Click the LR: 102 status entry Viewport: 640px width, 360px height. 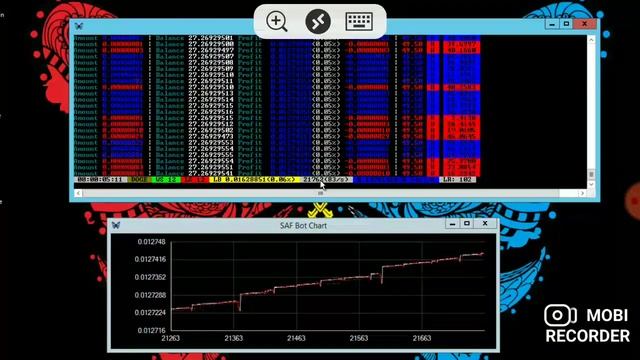457,180
